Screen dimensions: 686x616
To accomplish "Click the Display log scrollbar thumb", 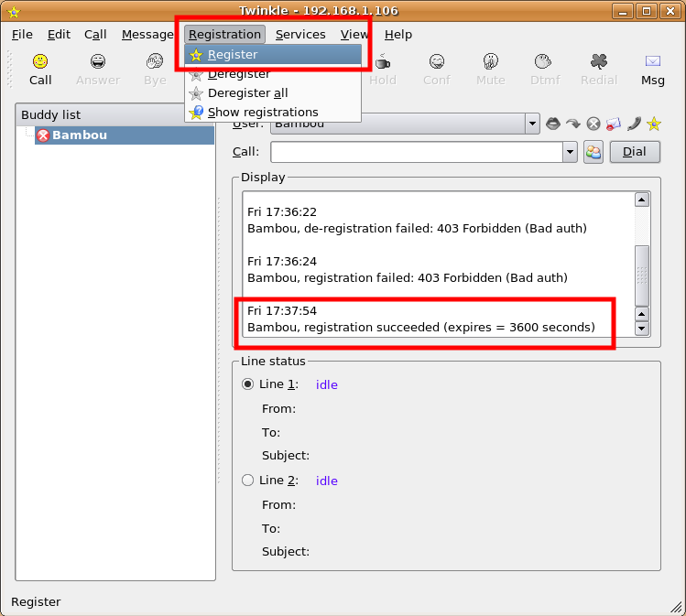I will 642,276.
